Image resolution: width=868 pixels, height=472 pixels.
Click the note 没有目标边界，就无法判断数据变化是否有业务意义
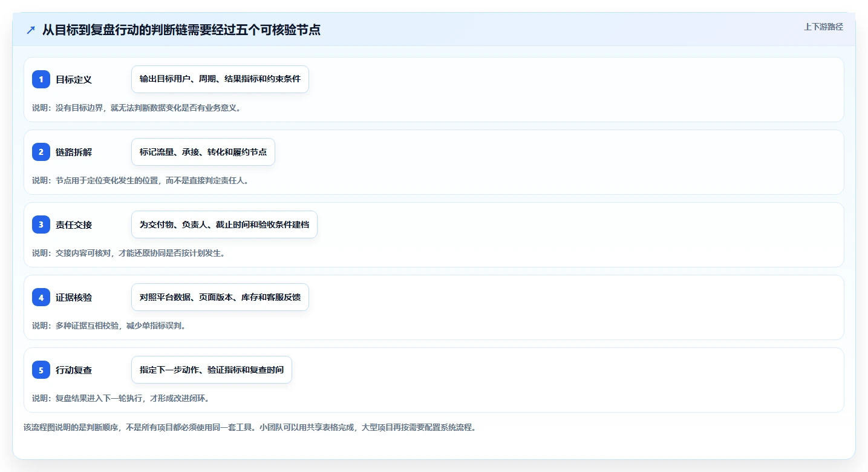137,108
